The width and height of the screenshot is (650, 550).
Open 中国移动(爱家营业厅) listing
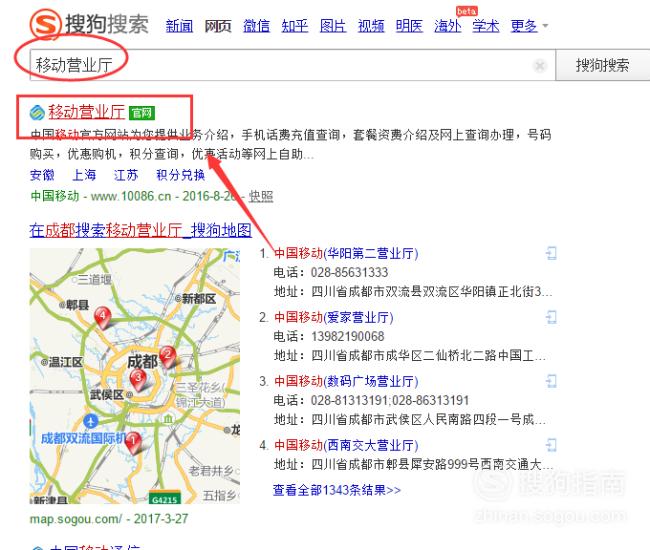click(x=334, y=317)
